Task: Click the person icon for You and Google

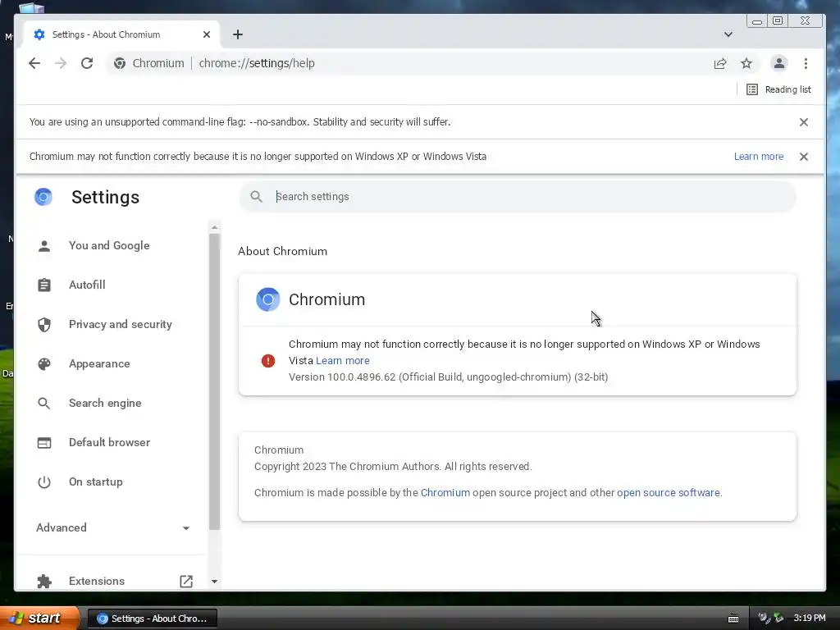Action: click(x=44, y=246)
